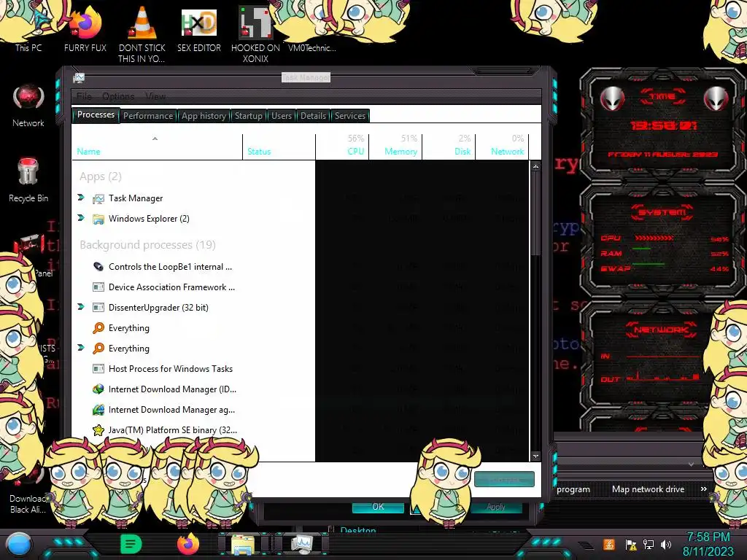Click OK in the dialog behind Task Manager
Screen dimensions: 747x560
(x=378, y=507)
